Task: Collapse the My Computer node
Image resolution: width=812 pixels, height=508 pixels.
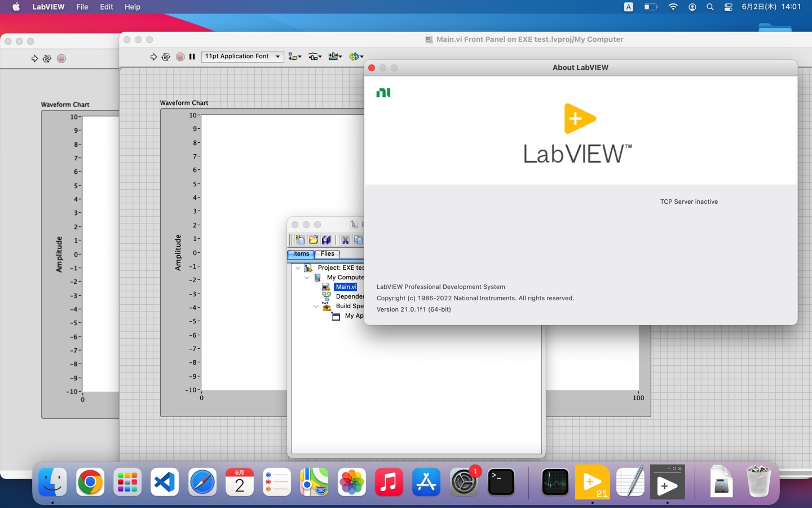Action: (x=307, y=278)
